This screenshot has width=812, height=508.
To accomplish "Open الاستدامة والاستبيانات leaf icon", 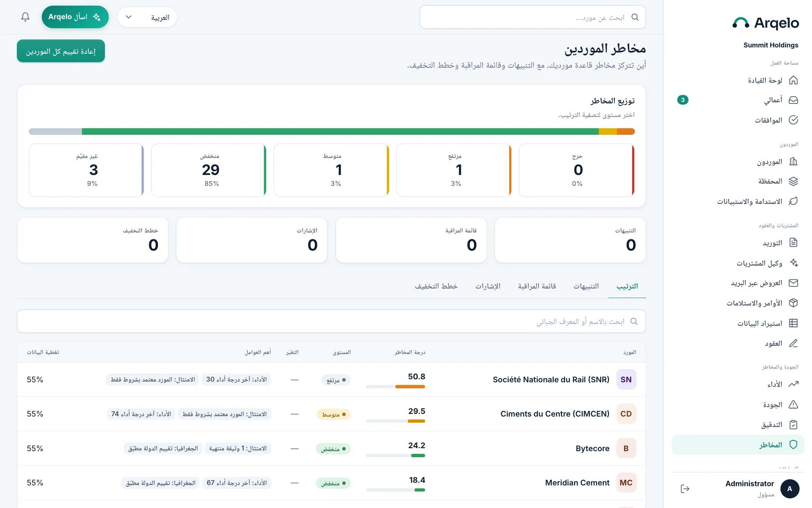I will pos(793,201).
